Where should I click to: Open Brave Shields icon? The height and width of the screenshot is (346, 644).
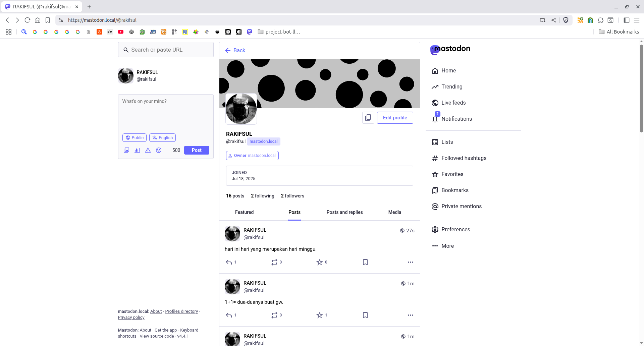tap(566, 20)
